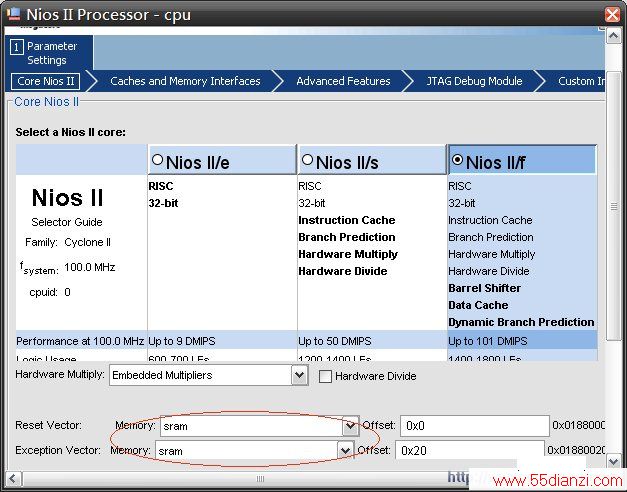The image size is (627, 492).
Task: Open the Reset Vector memory dropdown
Action: click(x=350, y=426)
